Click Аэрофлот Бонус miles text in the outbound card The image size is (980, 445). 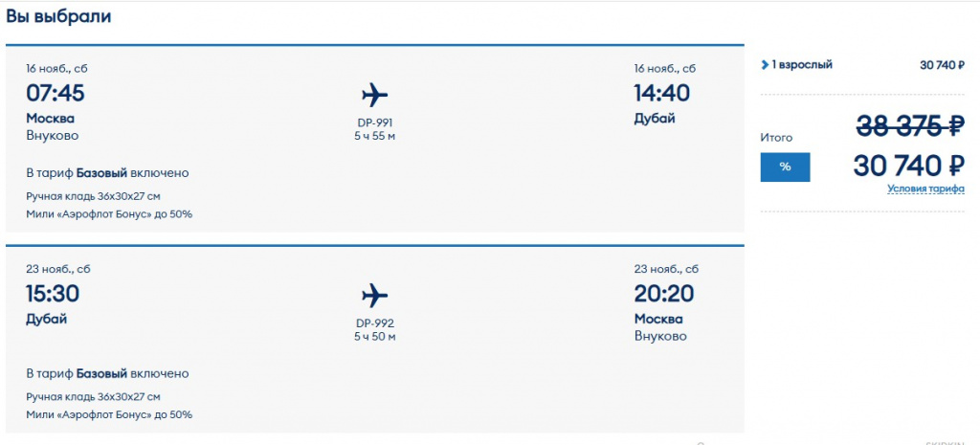(109, 214)
